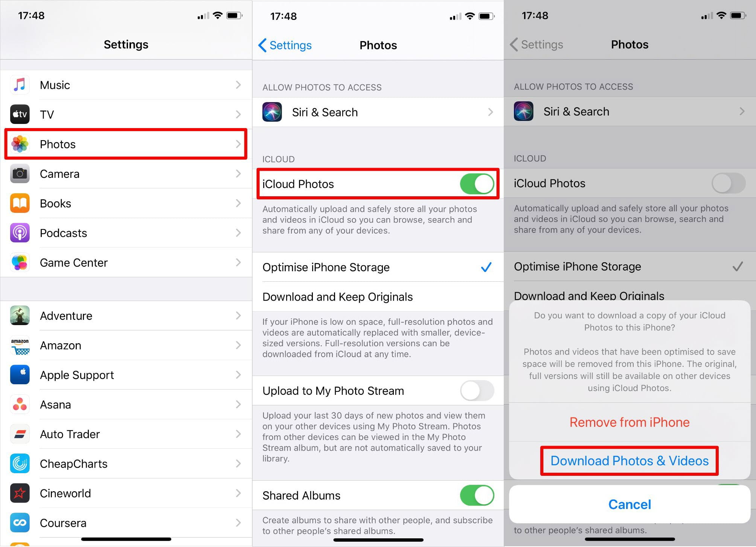Open Podcasts settings

[125, 233]
